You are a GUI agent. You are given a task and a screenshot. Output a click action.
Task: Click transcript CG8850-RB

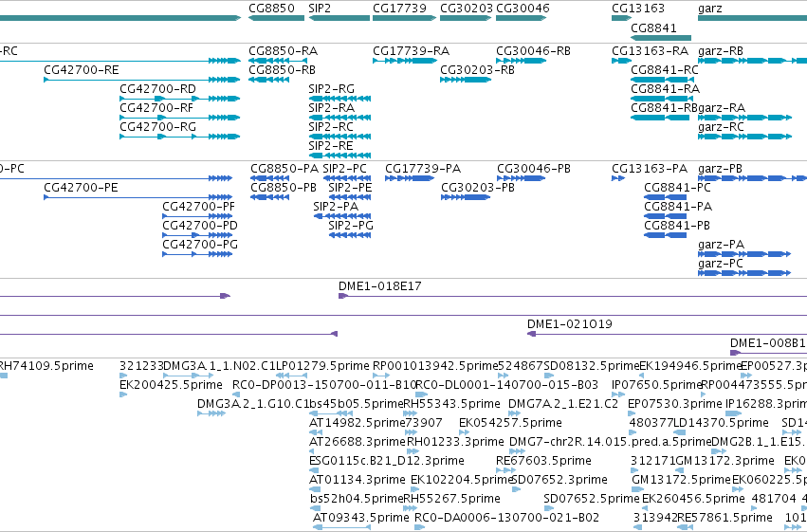(x=268, y=80)
